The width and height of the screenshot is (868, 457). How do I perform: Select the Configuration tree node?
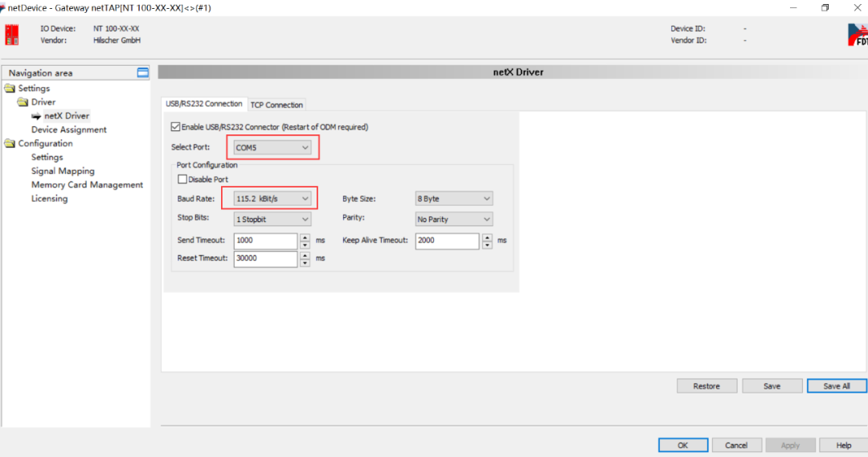[45, 143]
